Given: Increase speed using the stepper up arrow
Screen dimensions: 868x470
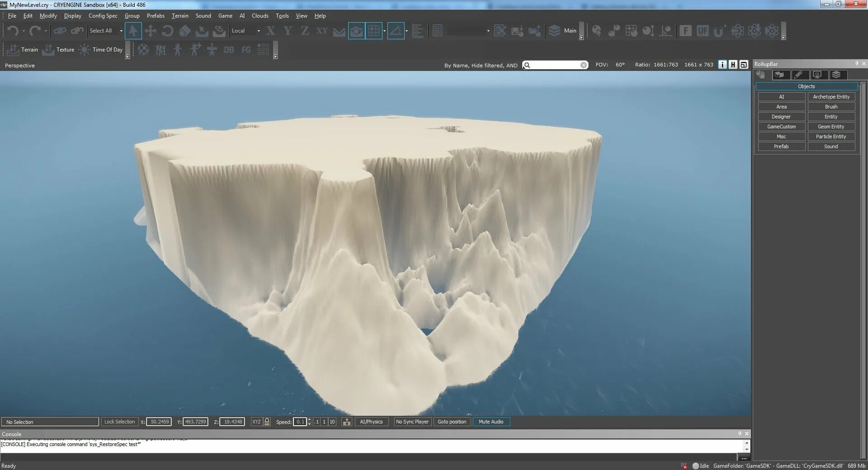Looking at the screenshot, I should tap(309, 419).
